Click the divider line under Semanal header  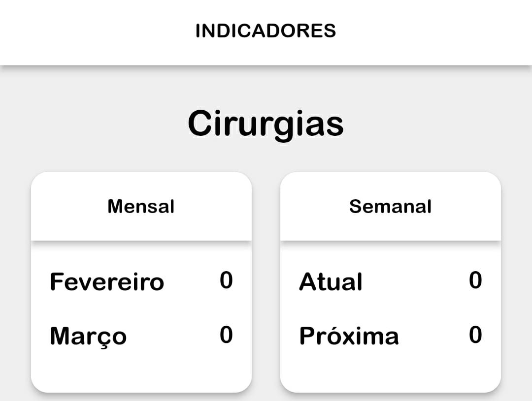tap(390, 241)
